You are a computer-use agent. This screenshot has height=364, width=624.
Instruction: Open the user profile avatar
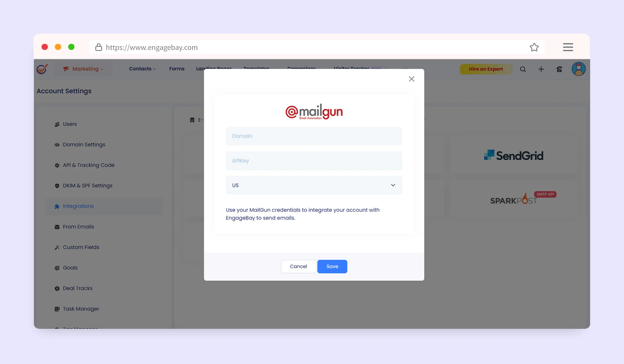click(x=578, y=69)
